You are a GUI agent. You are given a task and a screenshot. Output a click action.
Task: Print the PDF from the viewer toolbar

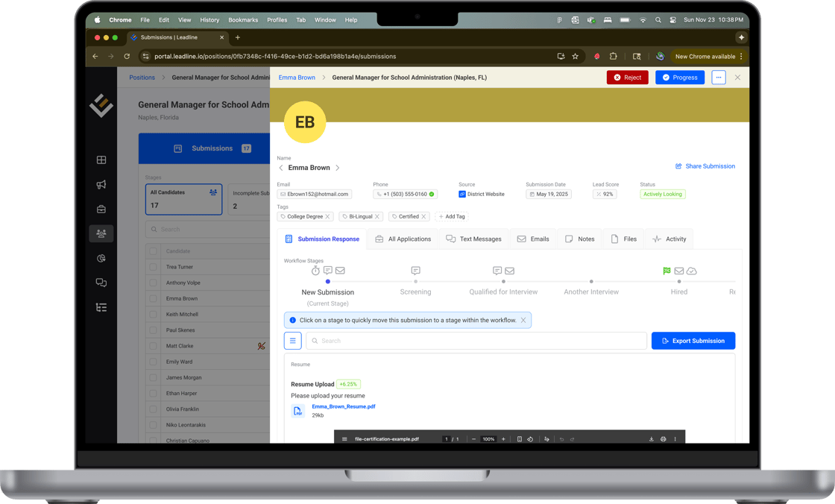[x=663, y=439]
